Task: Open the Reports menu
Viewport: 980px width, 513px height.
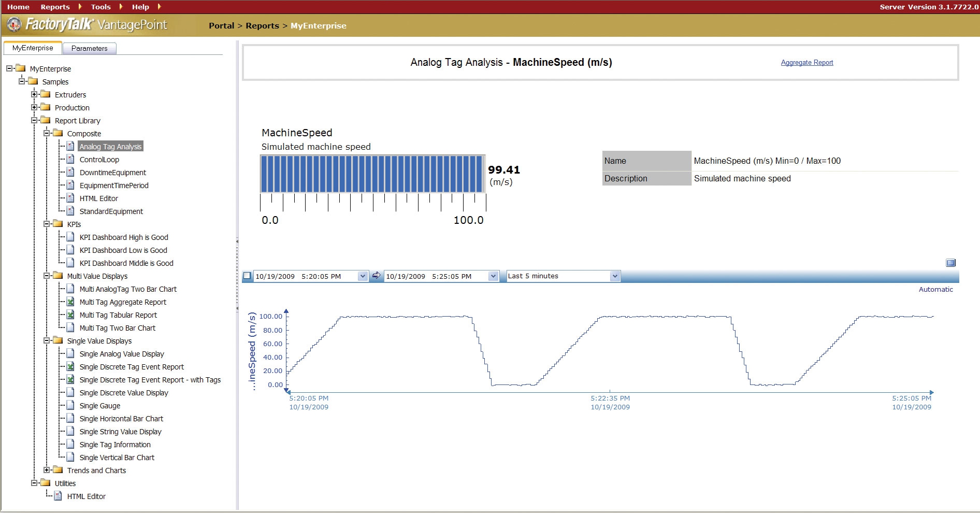Action: (x=55, y=7)
